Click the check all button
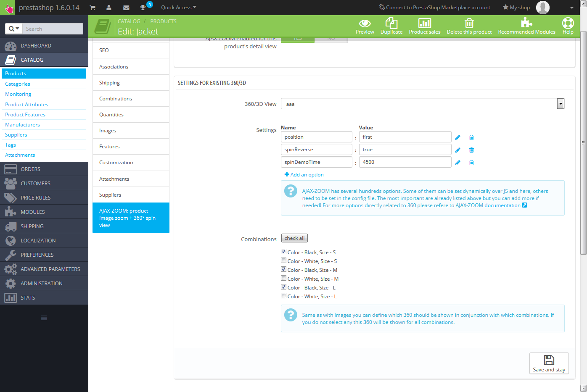Image resolution: width=587 pixels, height=392 pixels. point(294,238)
